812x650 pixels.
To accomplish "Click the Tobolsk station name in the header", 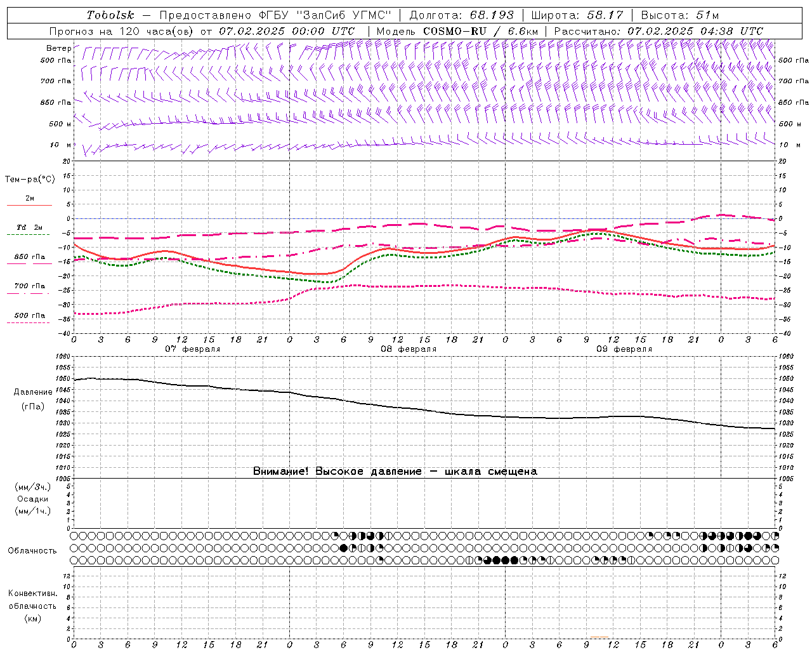I will pos(111,15).
